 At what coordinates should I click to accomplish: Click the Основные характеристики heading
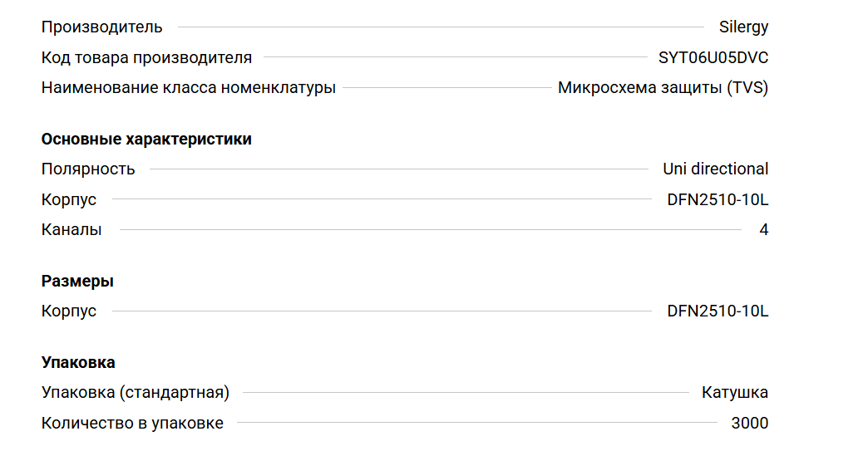146,140
